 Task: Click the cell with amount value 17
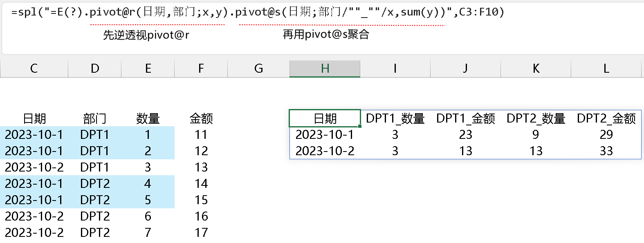(201, 232)
